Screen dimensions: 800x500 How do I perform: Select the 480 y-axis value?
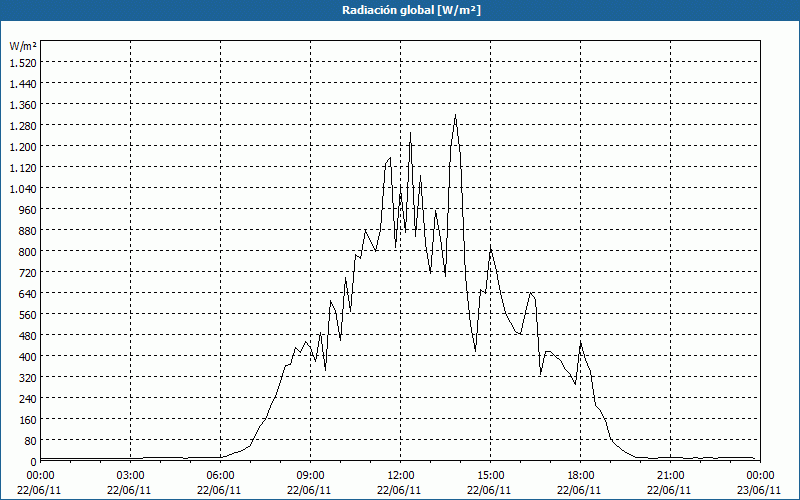pyautogui.click(x=28, y=336)
